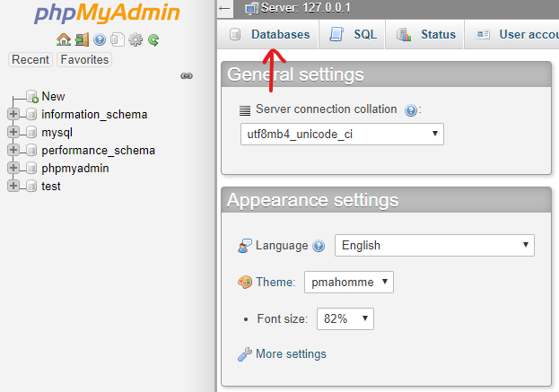This screenshot has width=559, height=392.
Task: Click the chain link icon in sidebar
Action: point(187,76)
